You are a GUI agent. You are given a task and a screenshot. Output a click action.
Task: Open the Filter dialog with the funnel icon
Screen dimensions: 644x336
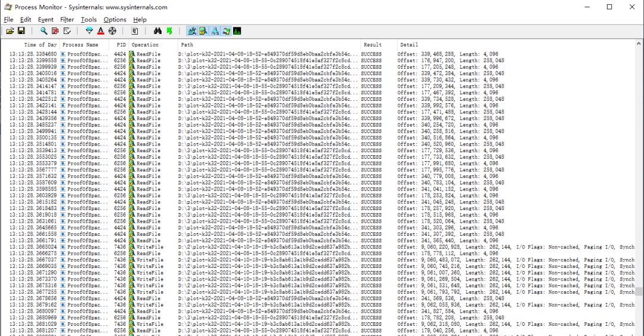pyautogui.click(x=89, y=31)
